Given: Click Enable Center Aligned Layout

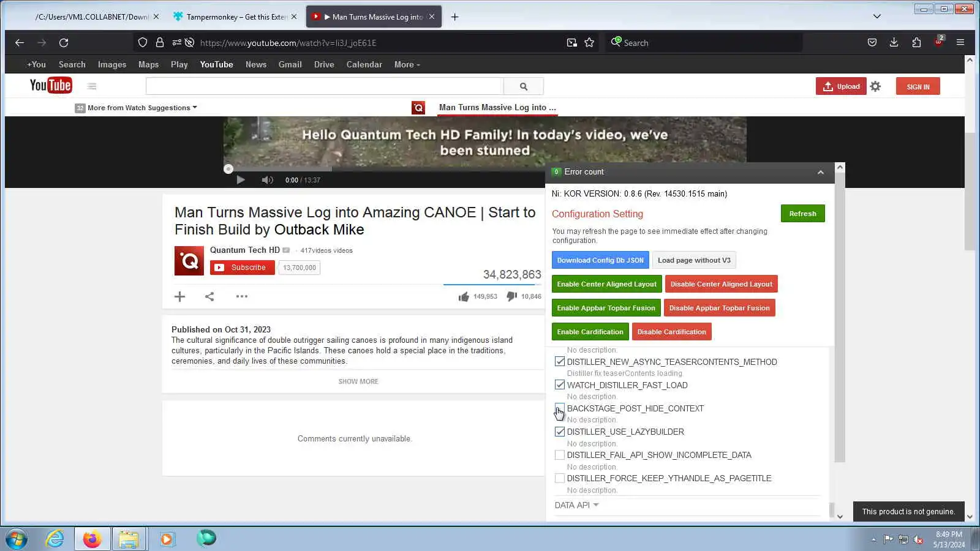Looking at the screenshot, I should pos(607,284).
